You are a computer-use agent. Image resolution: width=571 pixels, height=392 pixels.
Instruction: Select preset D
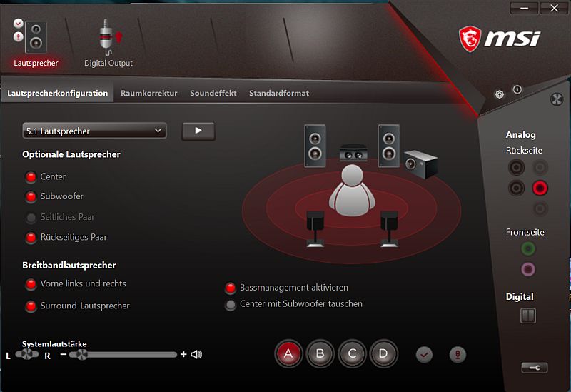point(383,353)
